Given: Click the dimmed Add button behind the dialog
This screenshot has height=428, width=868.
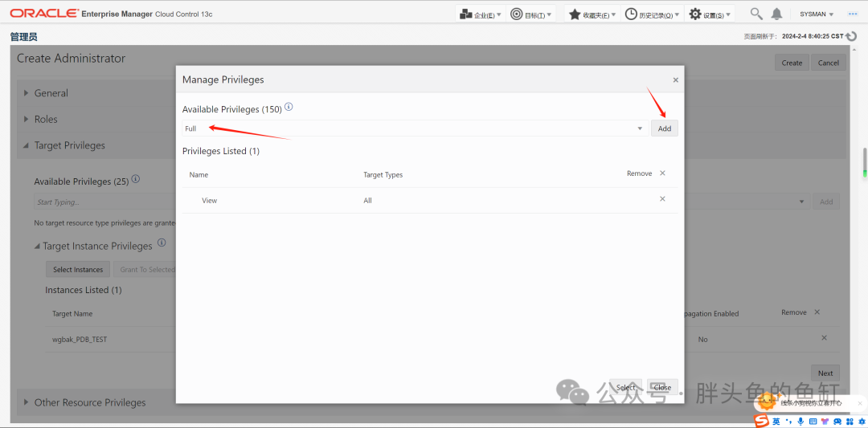Looking at the screenshot, I should pyautogui.click(x=826, y=202).
